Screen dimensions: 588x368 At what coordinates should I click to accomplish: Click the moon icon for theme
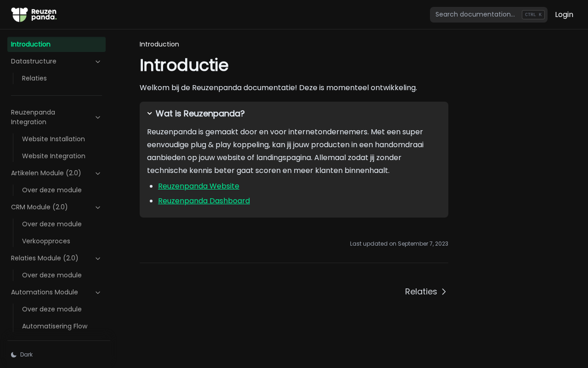pos(14,355)
